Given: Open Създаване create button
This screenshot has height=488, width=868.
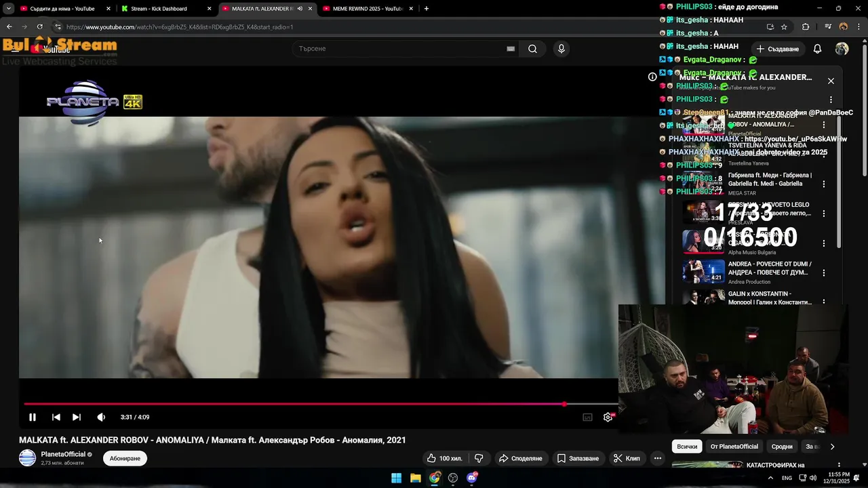Looking at the screenshot, I should point(778,49).
